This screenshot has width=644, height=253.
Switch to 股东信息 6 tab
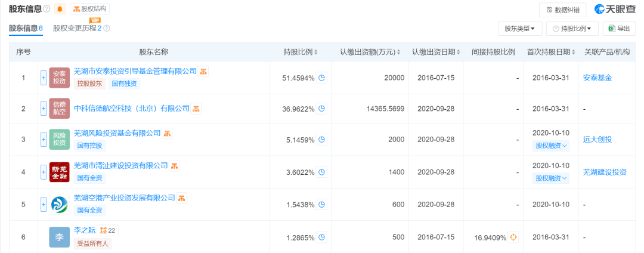click(26, 28)
